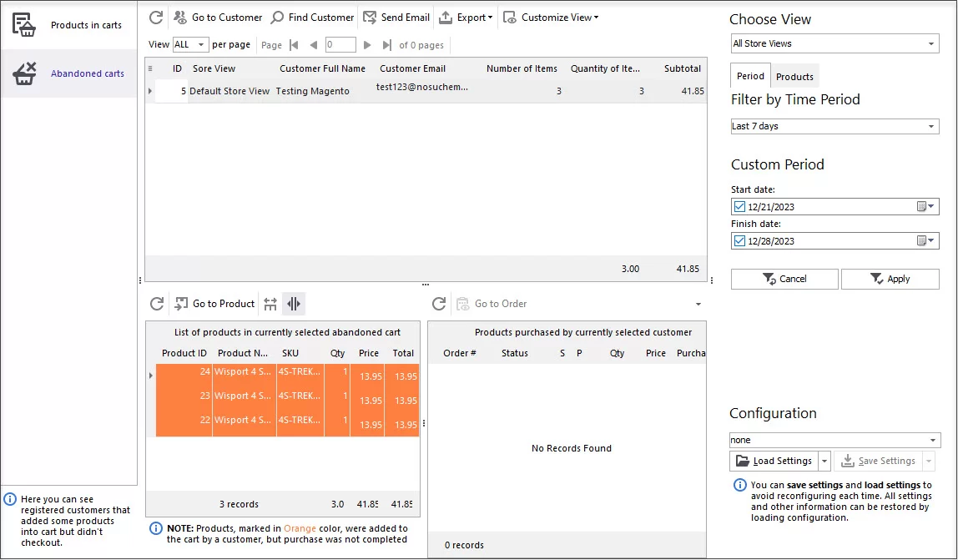958x560 pixels.
Task: Click the fit column width icon
Action: pyautogui.click(x=270, y=304)
